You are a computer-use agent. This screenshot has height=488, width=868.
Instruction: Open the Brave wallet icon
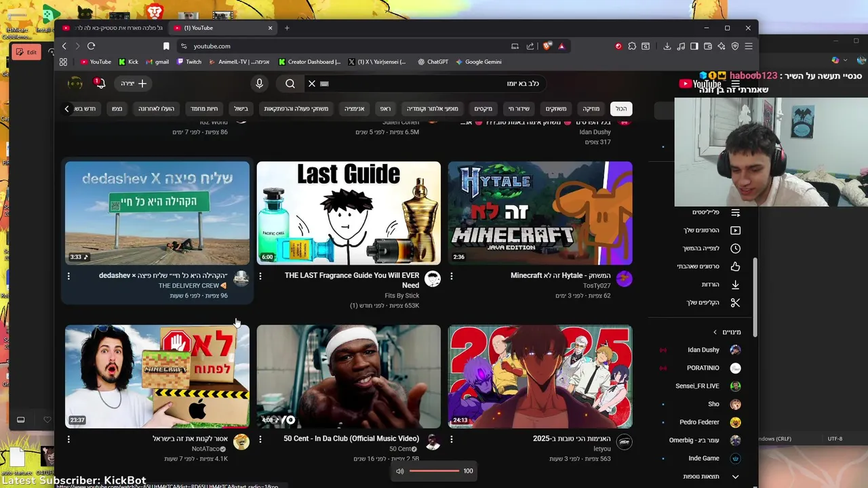708,46
